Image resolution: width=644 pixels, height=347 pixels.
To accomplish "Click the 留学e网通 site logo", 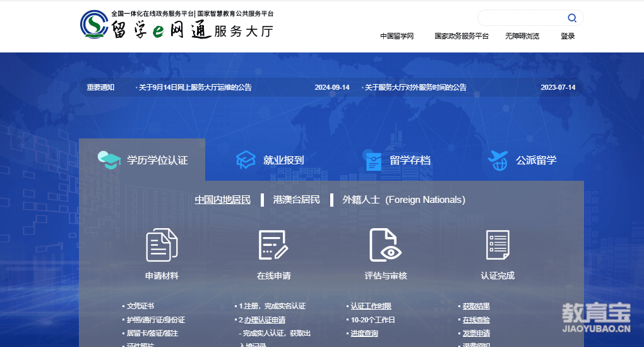I will point(177,25).
